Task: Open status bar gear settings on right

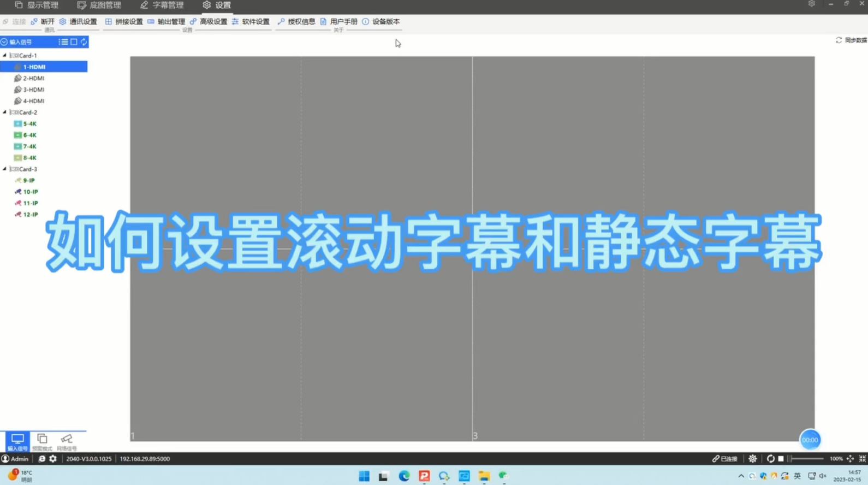Action: point(753,459)
